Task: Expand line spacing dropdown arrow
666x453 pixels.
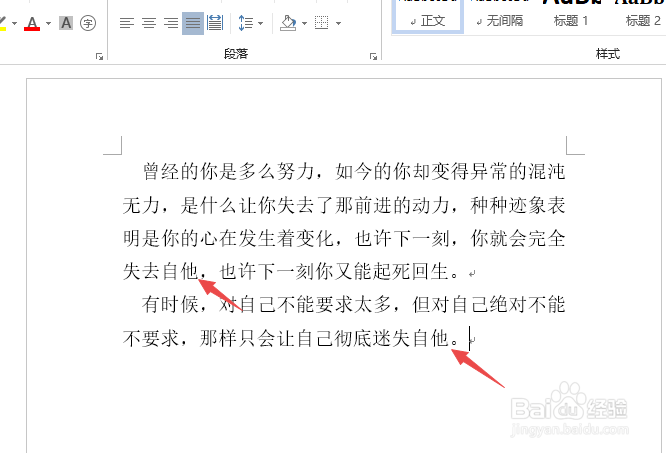Action: [260, 23]
